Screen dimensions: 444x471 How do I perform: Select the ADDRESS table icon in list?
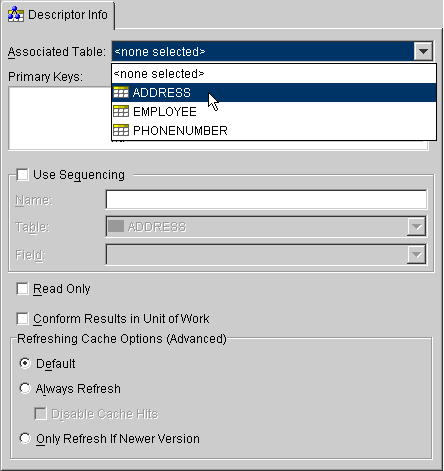click(121, 92)
